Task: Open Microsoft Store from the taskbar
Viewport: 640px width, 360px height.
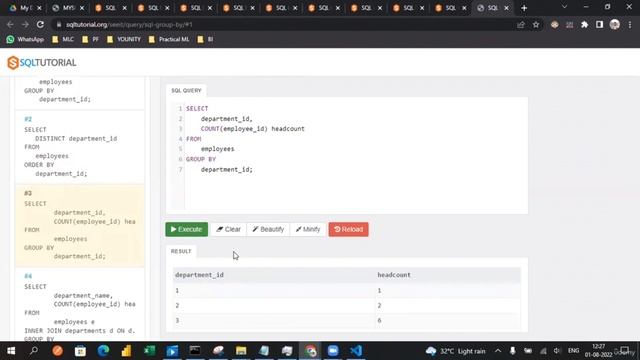Action: click(x=80, y=351)
